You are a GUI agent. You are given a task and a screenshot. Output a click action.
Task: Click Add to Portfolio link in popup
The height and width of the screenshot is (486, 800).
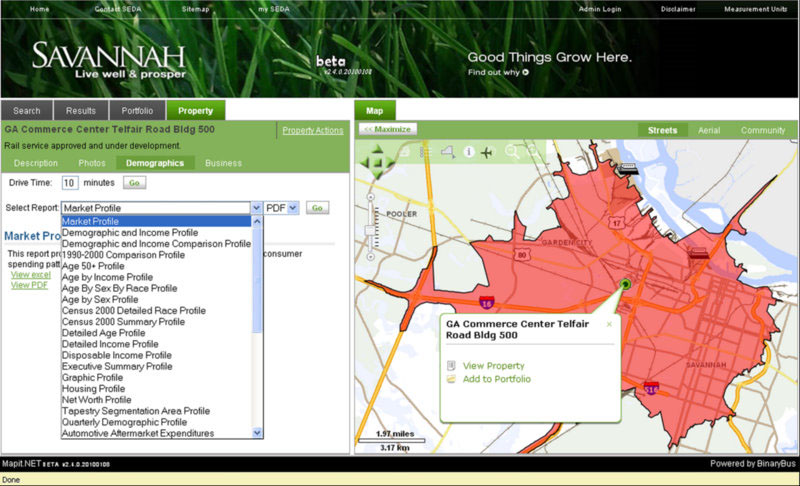click(496, 379)
